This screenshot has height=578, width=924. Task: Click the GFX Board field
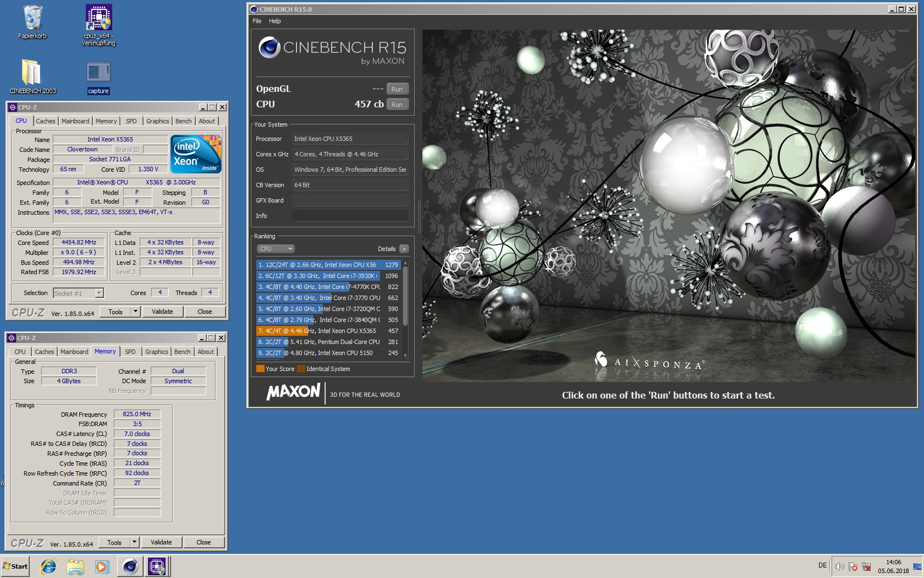(350, 200)
